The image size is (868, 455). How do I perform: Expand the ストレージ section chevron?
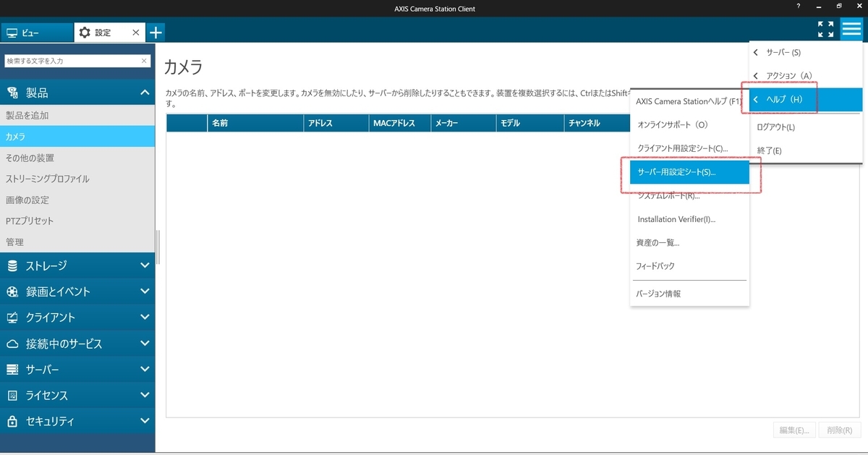tap(145, 265)
